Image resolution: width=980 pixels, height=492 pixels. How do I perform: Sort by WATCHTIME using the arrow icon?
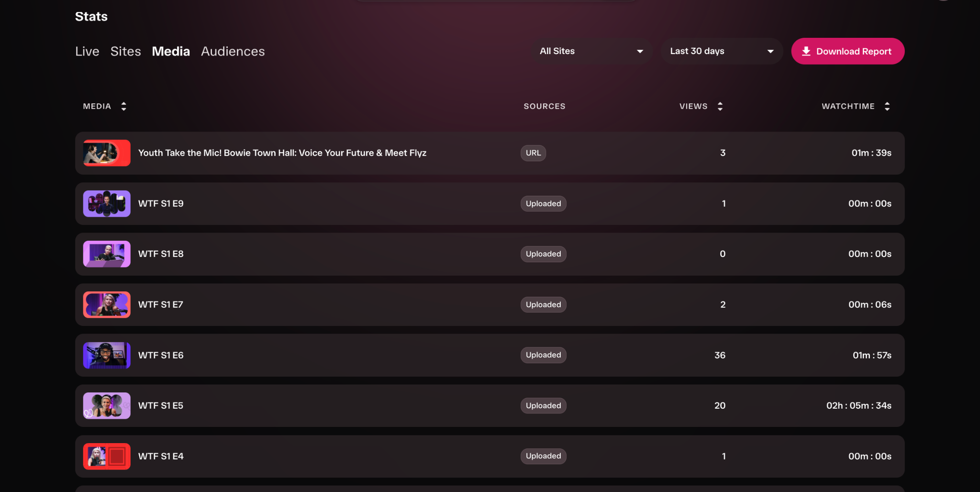887,106
